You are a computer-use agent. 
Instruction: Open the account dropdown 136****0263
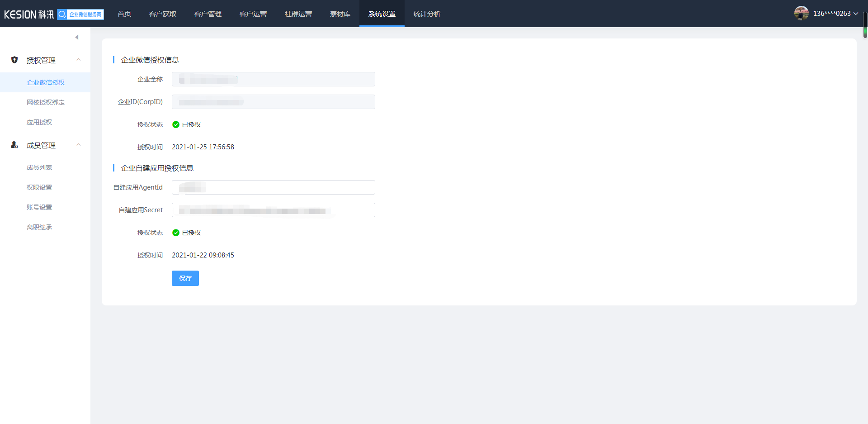click(x=835, y=14)
